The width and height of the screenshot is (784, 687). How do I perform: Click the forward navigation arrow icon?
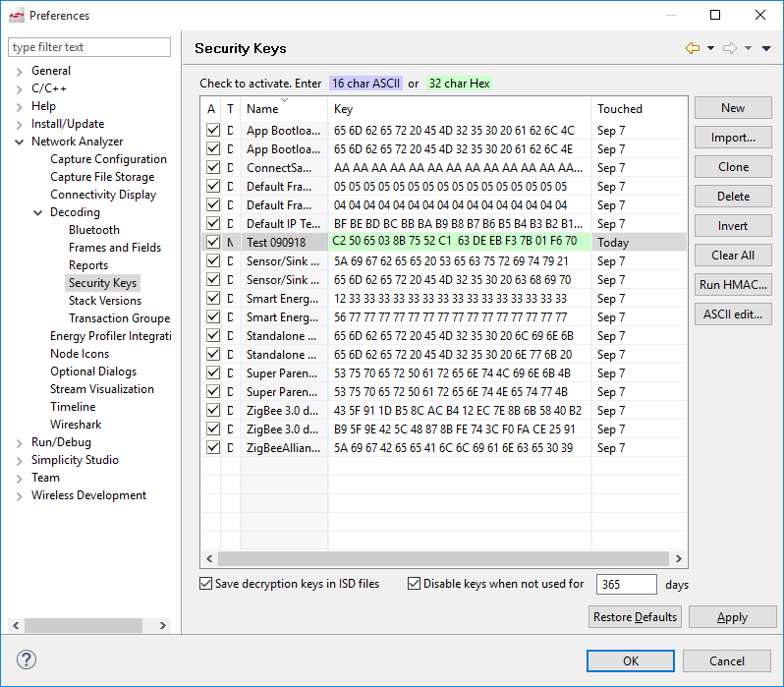[x=730, y=48]
